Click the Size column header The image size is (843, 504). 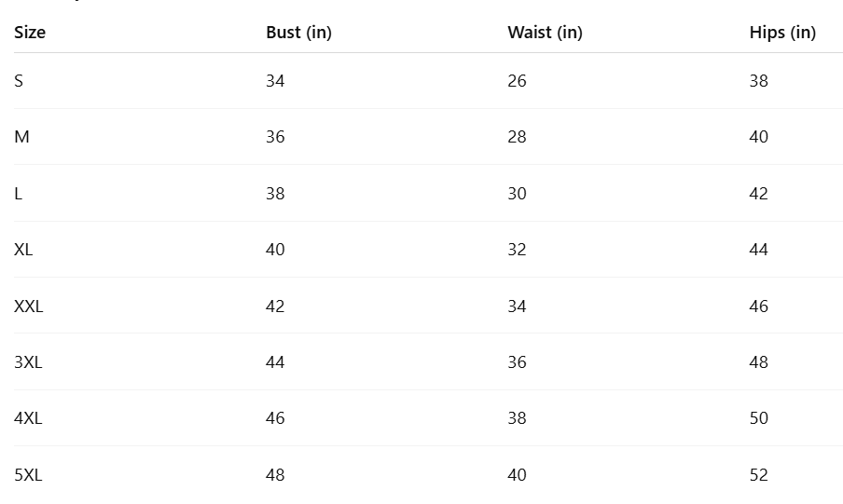[30, 33]
